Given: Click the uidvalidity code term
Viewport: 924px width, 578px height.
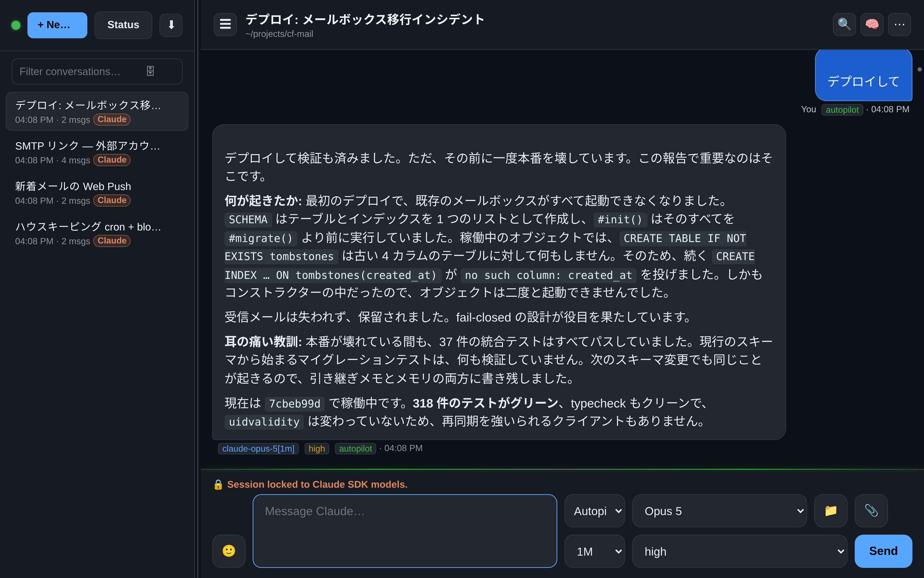Looking at the screenshot, I should click(x=264, y=422).
